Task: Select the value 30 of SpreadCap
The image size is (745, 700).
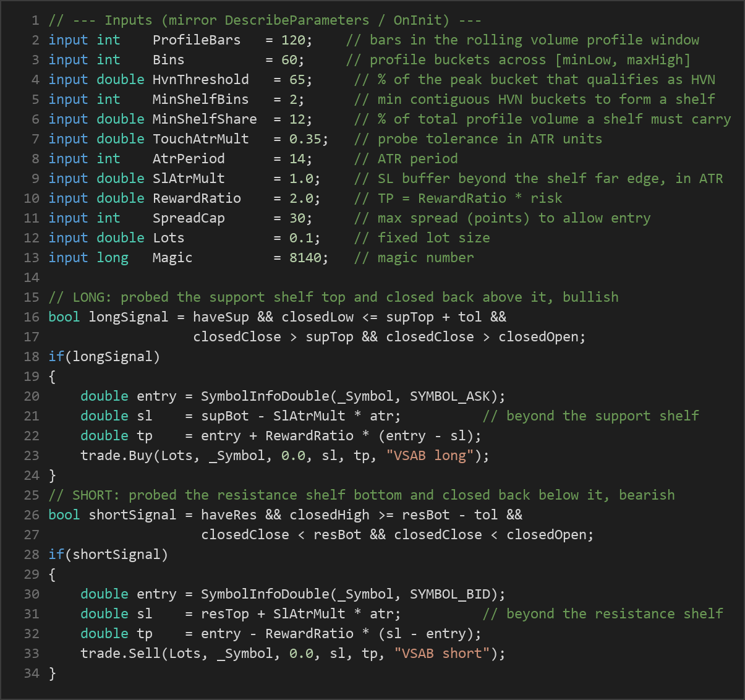Action: [x=297, y=218]
